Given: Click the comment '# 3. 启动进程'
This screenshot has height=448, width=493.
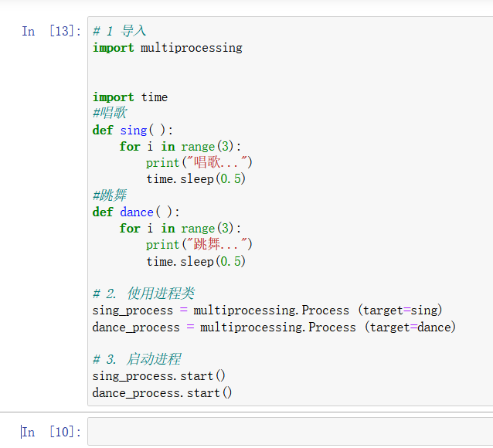Looking at the screenshot, I should point(137,359).
